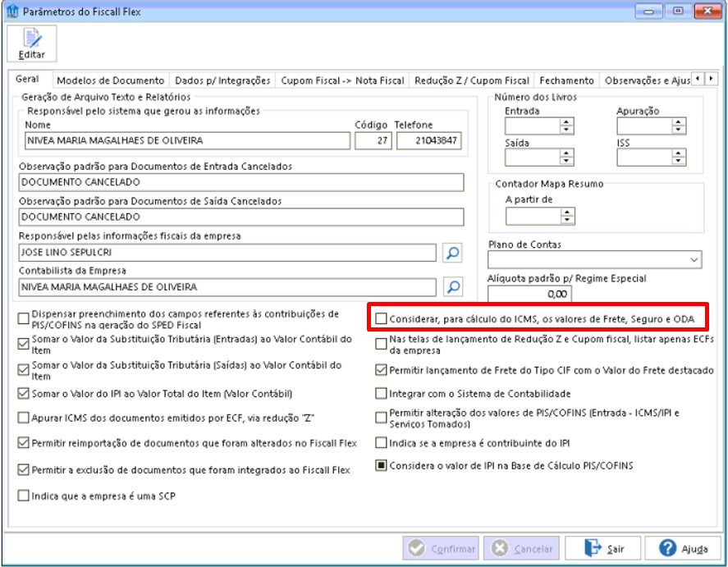Enable Considerar Frete, Seguro e ODA checkbox
Image resolution: width=728 pixels, height=567 pixels.
(381, 318)
